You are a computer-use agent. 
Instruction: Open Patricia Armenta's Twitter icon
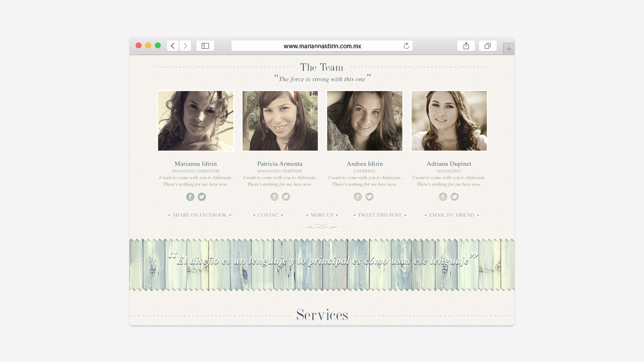286,197
